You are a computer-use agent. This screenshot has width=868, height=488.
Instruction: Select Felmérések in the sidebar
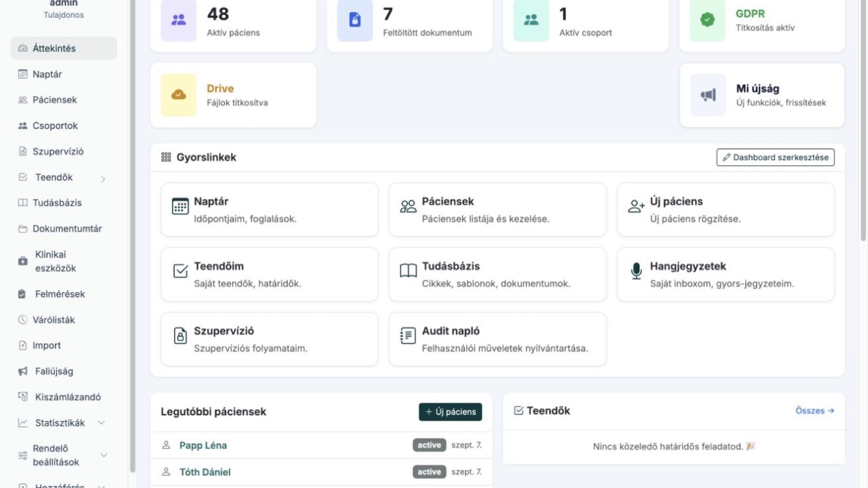(x=64, y=294)
